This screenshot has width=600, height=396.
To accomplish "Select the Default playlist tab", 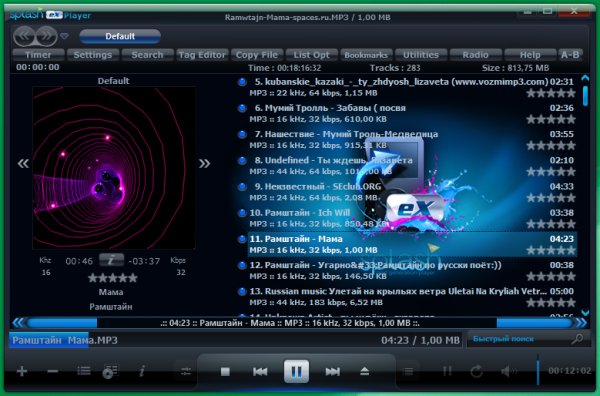I will tap(120, 36).
